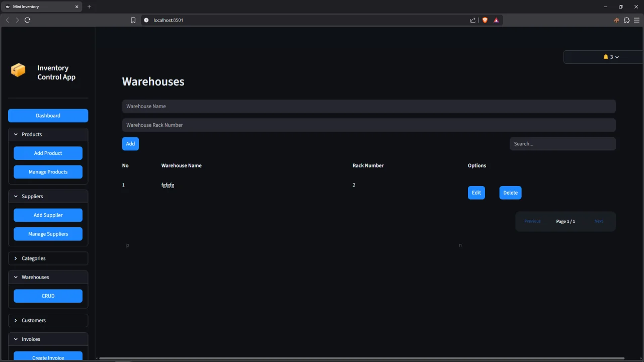The height and width of the screenshot is (362, 644).
Task: Click the Create Invoice button
Action: [48, 357]
